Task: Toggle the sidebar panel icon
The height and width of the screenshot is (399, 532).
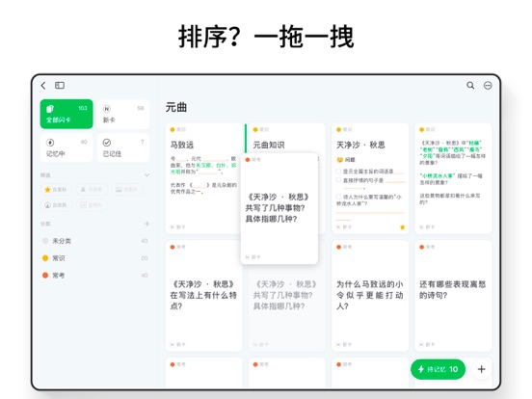Action: click(60, 85)
